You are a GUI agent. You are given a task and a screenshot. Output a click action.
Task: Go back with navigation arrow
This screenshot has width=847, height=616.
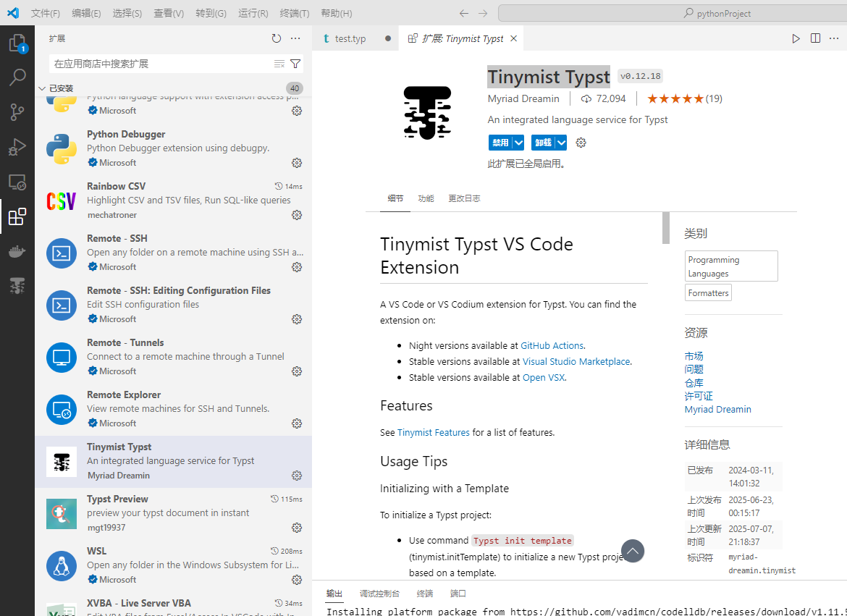(464, 13)
